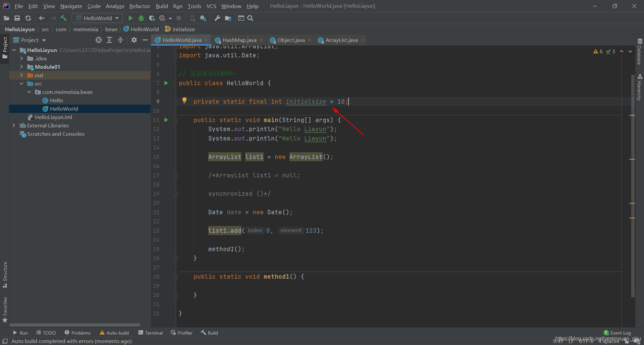Viewport: 644px width, 345px height.
Task: Click the Search Everywhere magnifier icon
Action: pos(250,18)
